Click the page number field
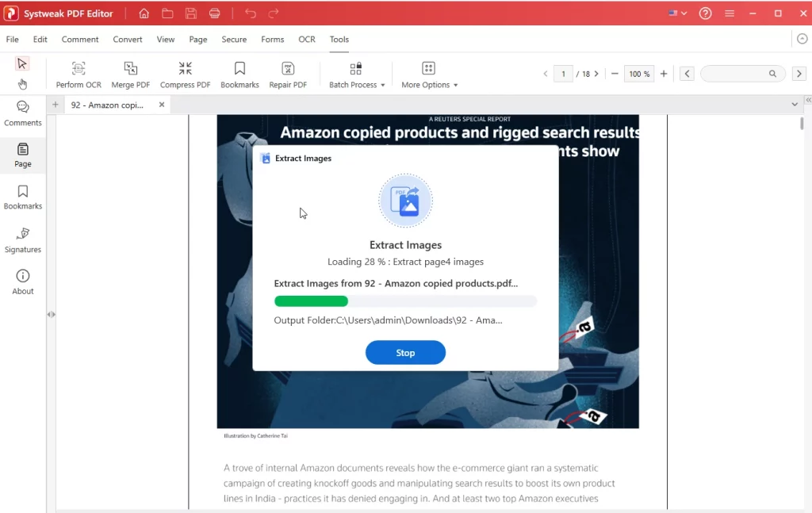Image resolution: width=812 pixels, height=513 pixels. 564,74
